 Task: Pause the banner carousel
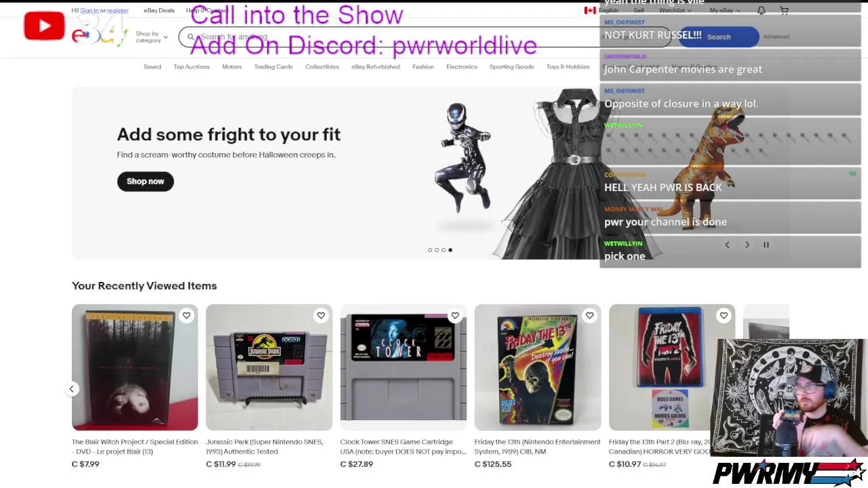766,245
